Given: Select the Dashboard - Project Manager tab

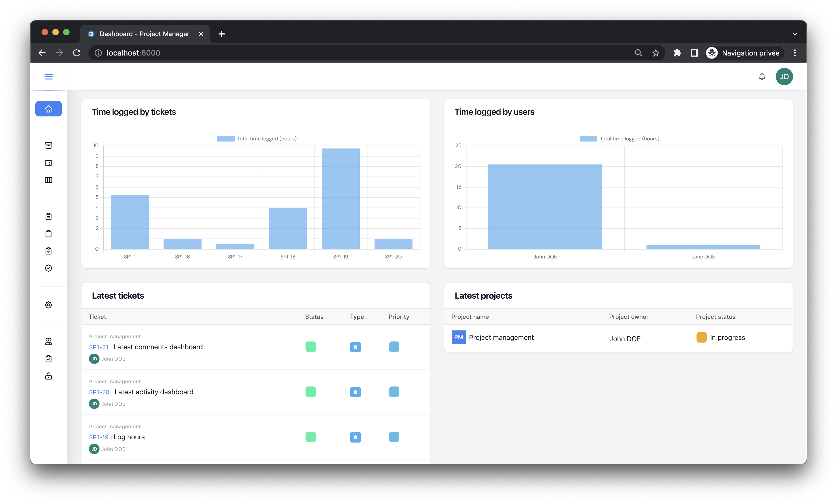Looking at the screenshot, I should [x=144, y=34].
